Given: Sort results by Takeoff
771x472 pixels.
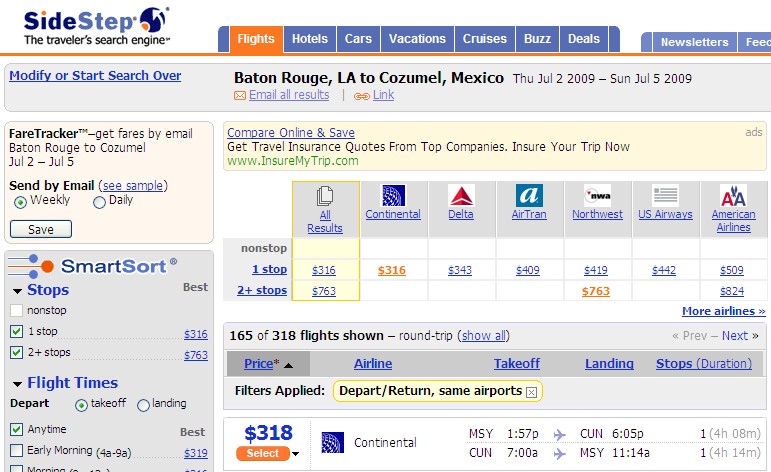Looking at the screenshot, I should click(x=517, y=364).
